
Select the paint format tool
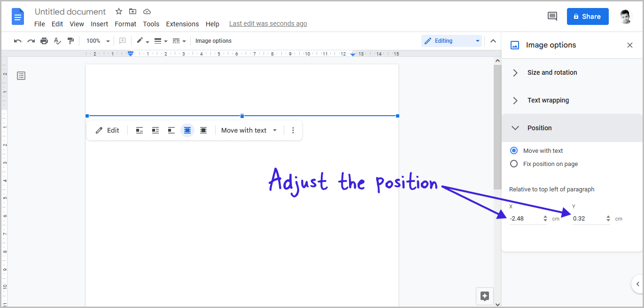[70, 41]
